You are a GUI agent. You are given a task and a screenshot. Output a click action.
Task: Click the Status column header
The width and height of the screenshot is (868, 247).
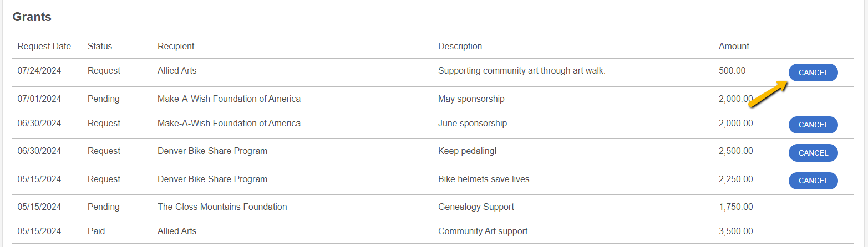tap(100, 46)
